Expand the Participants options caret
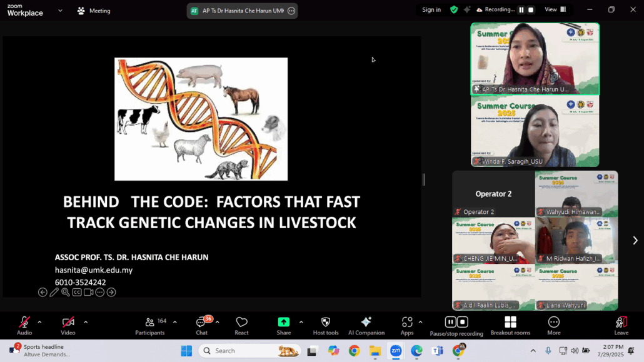The image size is (644, 362). tap(174, 322)
